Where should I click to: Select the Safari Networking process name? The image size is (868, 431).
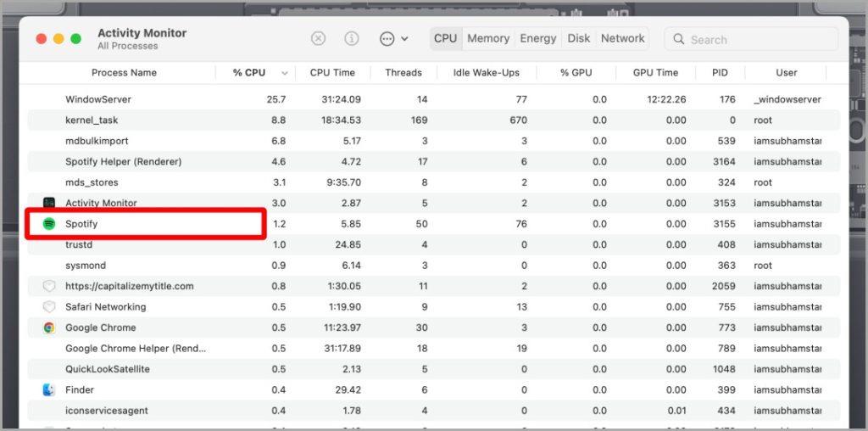pos(106,307)
